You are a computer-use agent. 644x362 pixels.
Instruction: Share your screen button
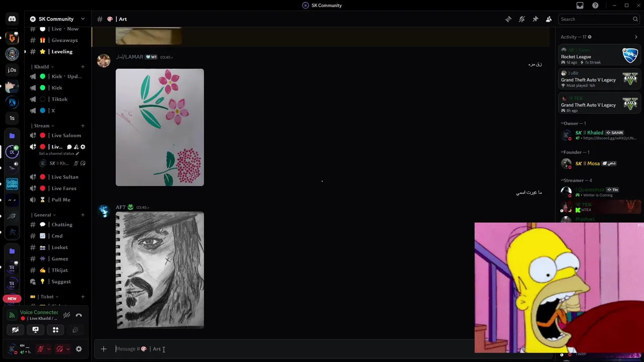tap(35, 330)
